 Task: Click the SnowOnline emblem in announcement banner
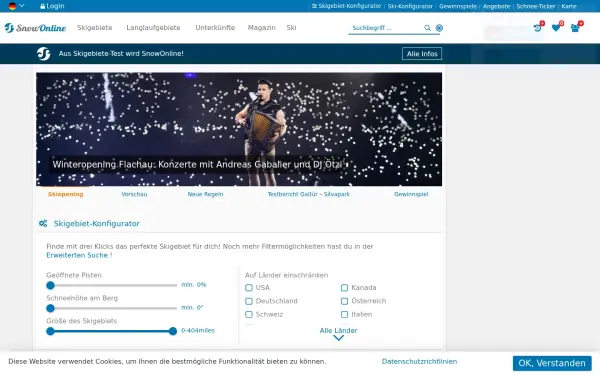pyautogui.click(x=44, y=54)
